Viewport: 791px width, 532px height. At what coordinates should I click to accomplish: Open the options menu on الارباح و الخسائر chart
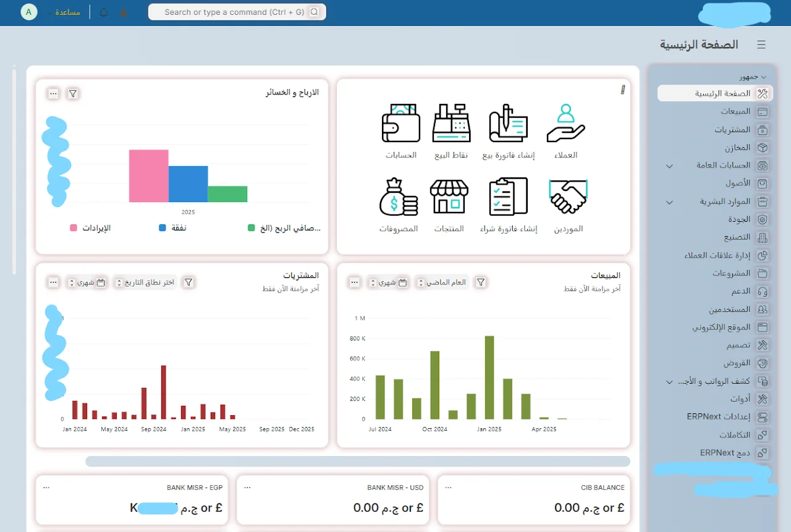pos(53,94)
